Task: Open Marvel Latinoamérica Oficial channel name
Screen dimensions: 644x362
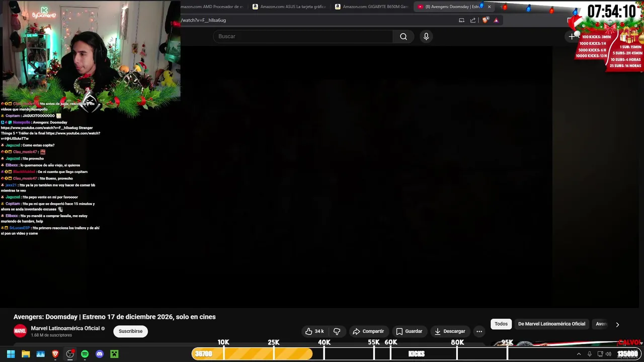Action: [x=65, y=328]
